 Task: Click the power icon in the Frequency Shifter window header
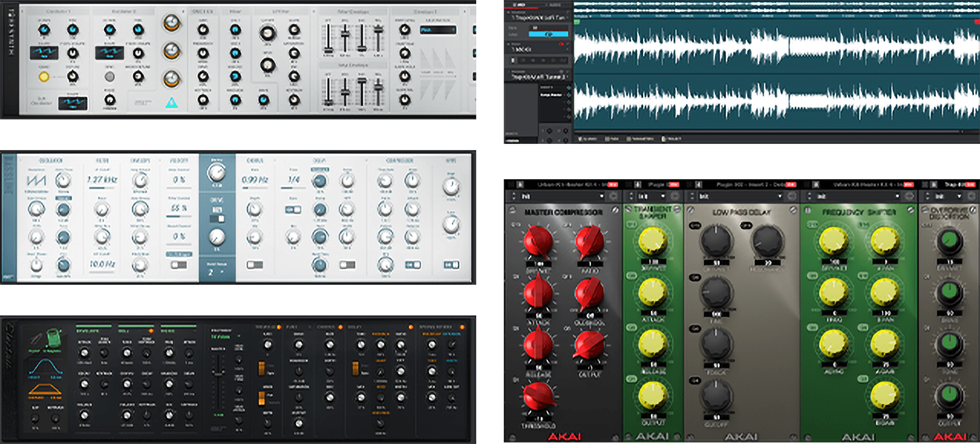[x=816, y=185]
